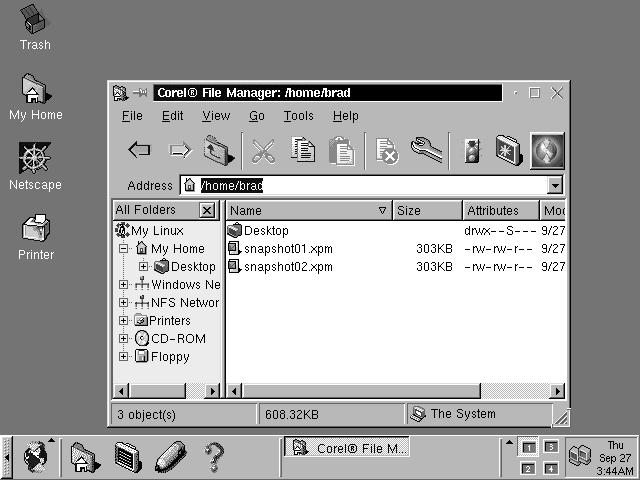Open the home folder icon on the panel
640x480 pixels.
click(84, 458)
